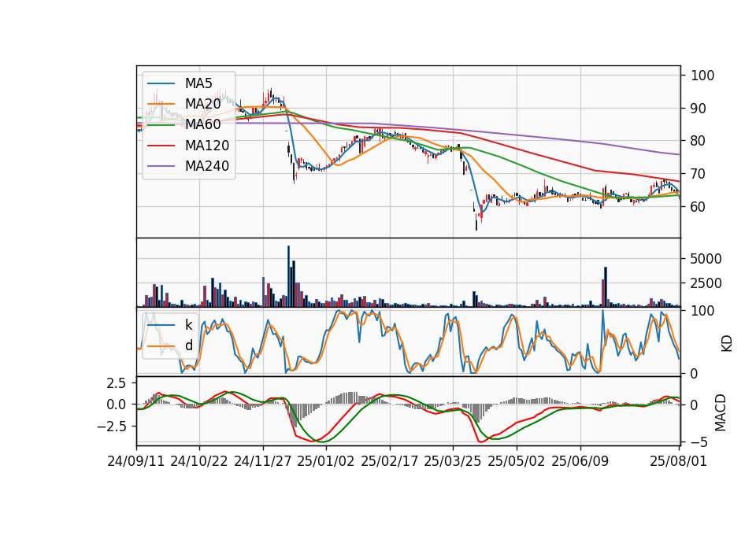Image resolution: width=756 pixels, height=543 pixels.
Task: Click the tallest volume bar in December
Action: click(x=288, y=276)
